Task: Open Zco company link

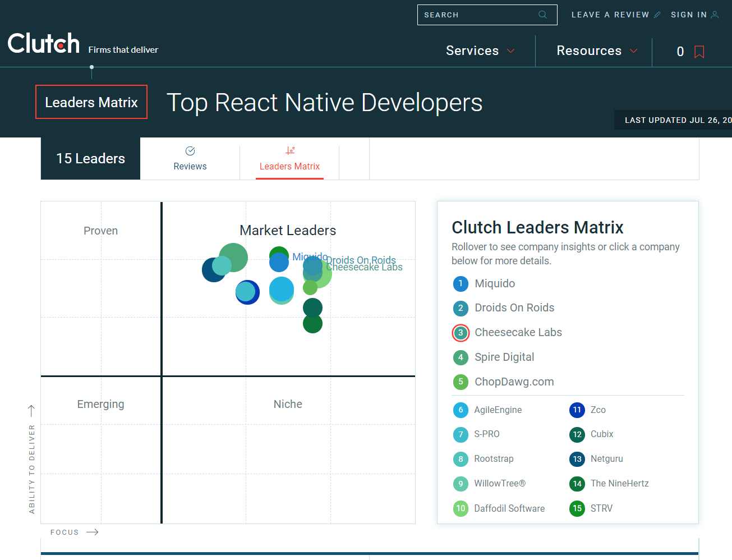Action: point(598,410)
